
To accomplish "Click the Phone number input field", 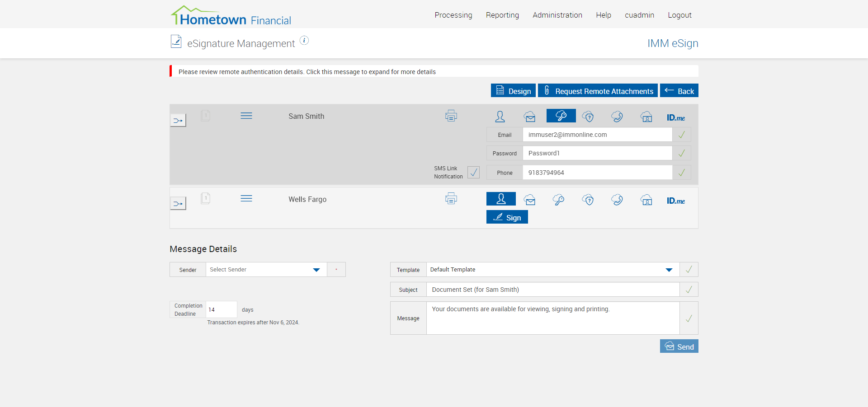I will click(597, 173).
